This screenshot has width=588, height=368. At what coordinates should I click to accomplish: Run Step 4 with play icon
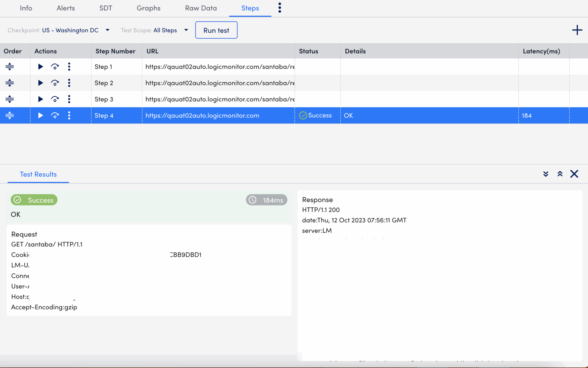coord(40,115)
